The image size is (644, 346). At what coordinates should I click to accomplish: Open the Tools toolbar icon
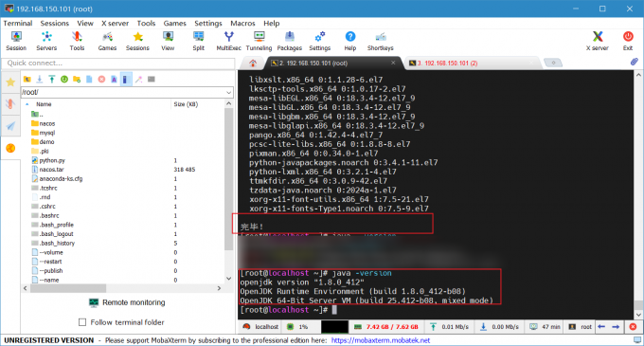click(x=77, y=41)
